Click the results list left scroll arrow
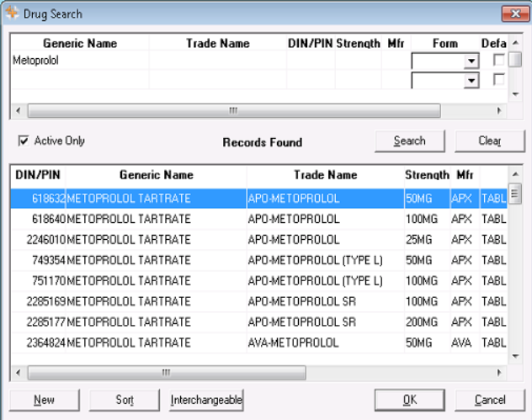Screen dimensions: 532x420 pos(19,373)
